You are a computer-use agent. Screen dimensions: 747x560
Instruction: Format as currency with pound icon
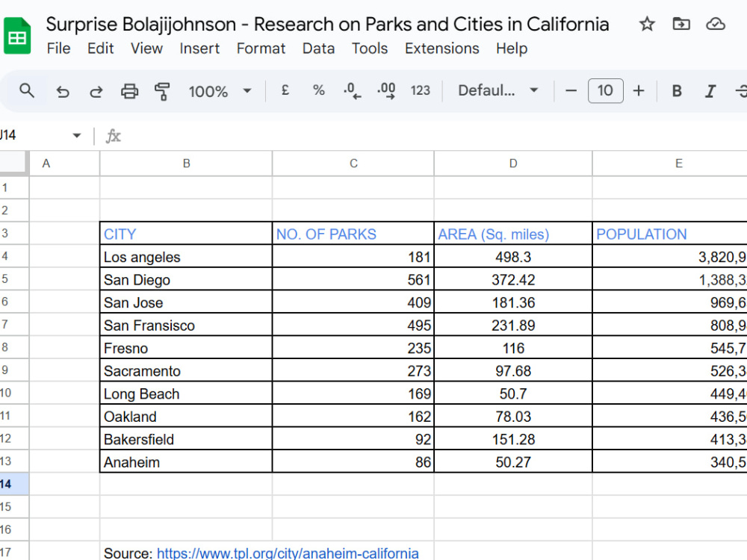pos(285,90)
